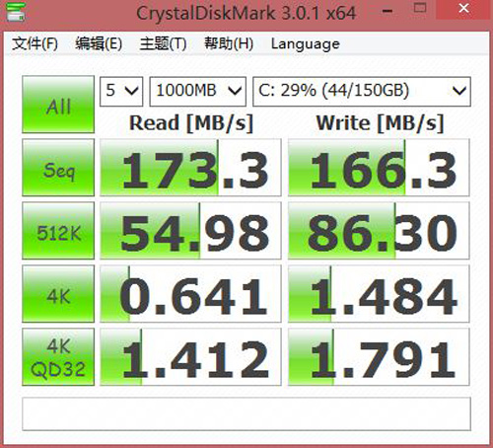Select the Seq write result 166.3
Screen dimensions: 493x448
point(379,168)
